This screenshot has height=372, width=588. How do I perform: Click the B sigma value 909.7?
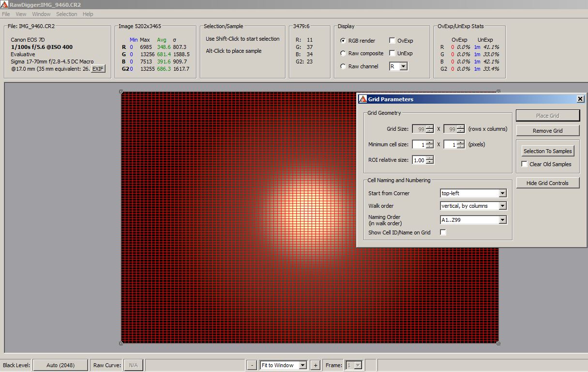pos(180,62)
